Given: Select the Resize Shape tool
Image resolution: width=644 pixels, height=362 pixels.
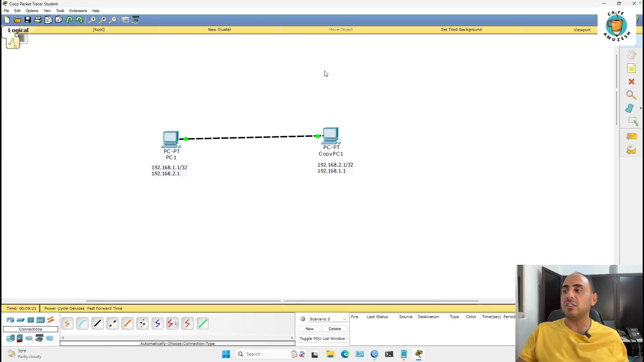Looking at the screenshot, I should click(633, 121).
